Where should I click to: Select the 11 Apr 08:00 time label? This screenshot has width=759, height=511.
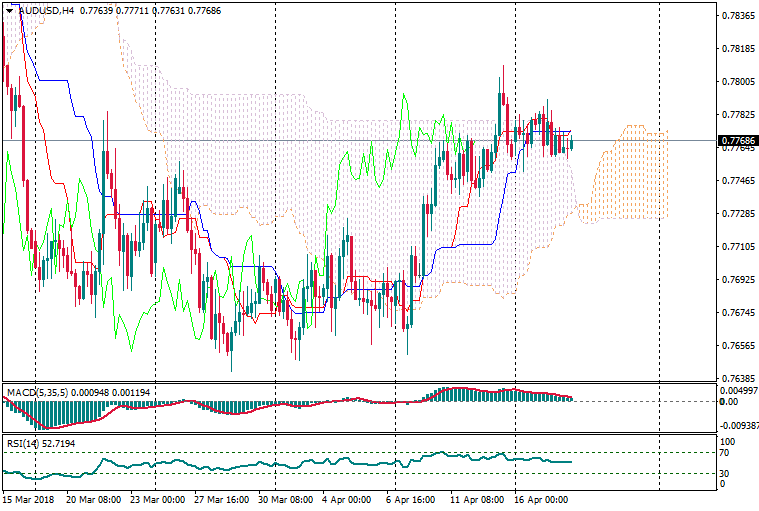click(x=476, y=498)
